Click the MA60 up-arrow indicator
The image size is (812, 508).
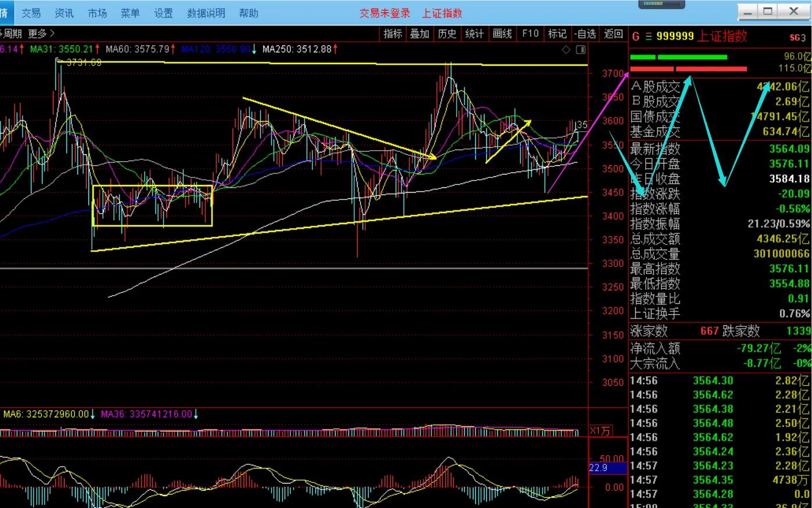pyautogui.click(x=173, y=49)
